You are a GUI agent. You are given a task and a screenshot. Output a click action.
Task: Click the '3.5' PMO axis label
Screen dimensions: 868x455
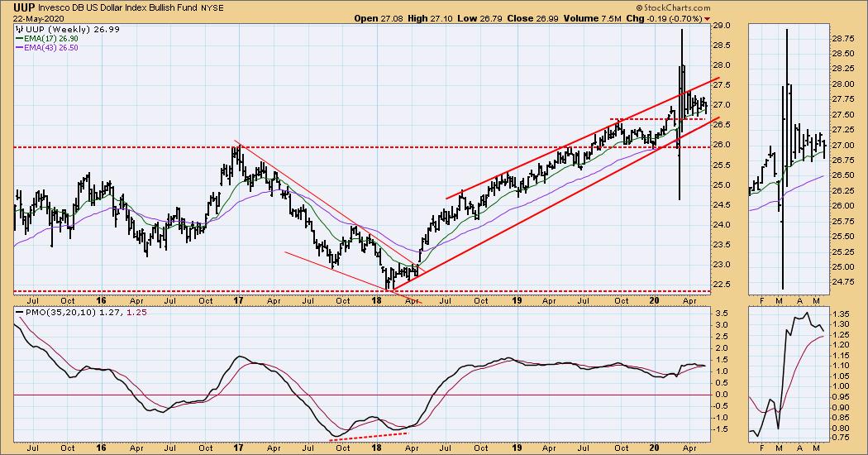coord(722,313)
